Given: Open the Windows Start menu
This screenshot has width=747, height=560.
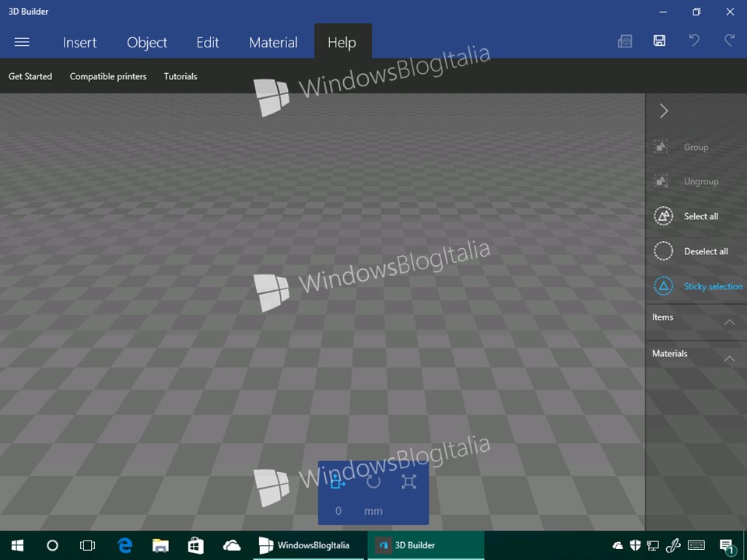Looking at the screenshot, I should pyautogui.click(x=18, y=545).
